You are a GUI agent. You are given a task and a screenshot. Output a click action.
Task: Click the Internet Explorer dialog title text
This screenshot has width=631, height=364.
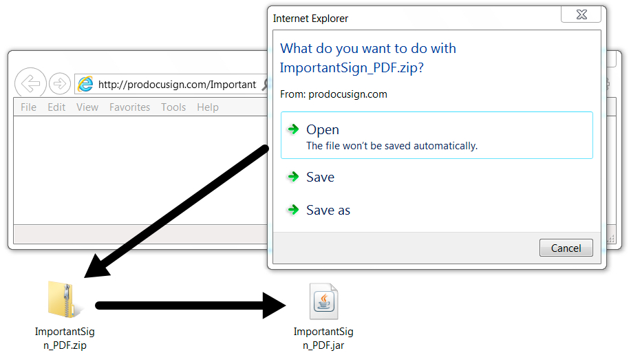point(310,19)
